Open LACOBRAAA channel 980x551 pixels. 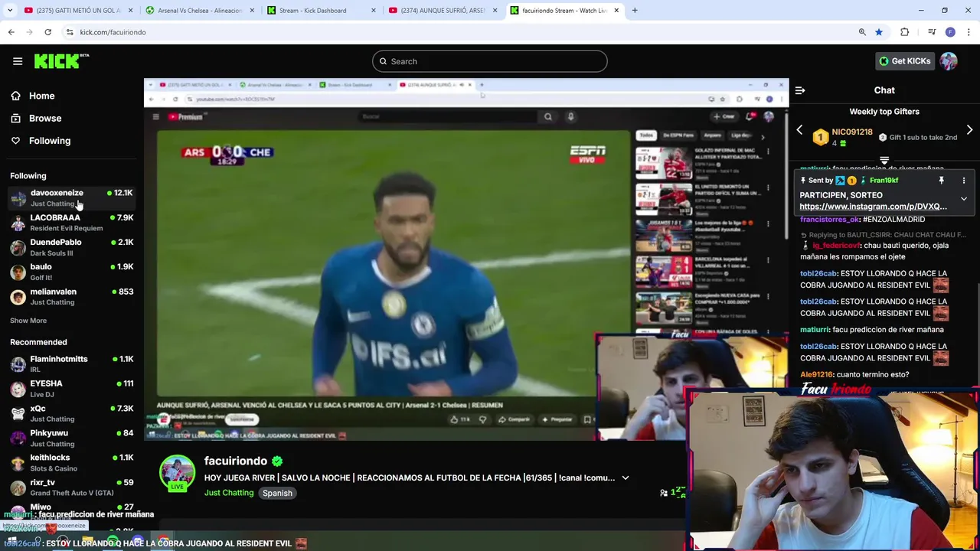click(71, 223)
